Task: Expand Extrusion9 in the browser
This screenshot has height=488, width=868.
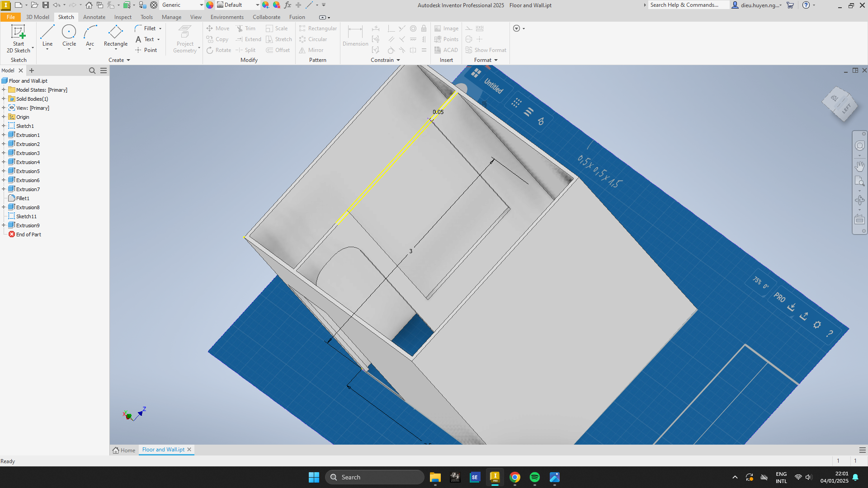Action: tap(4, 225)
